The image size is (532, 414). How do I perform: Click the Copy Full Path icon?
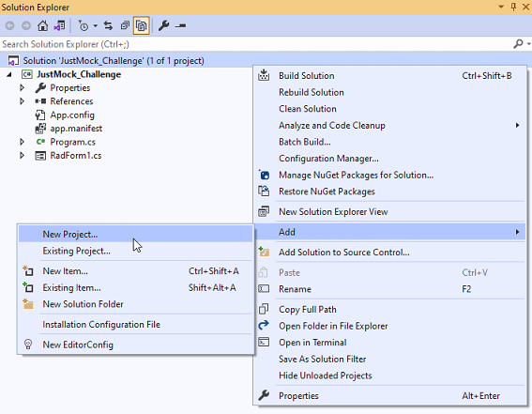[x=264, y=309]
